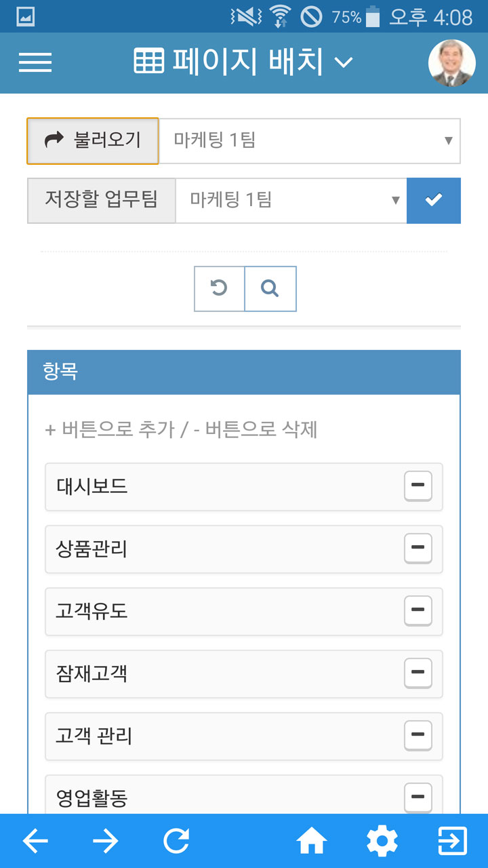488x868 pixels.
Task: Click the blue checkmark save button
Action: click(x=434, y=201)
